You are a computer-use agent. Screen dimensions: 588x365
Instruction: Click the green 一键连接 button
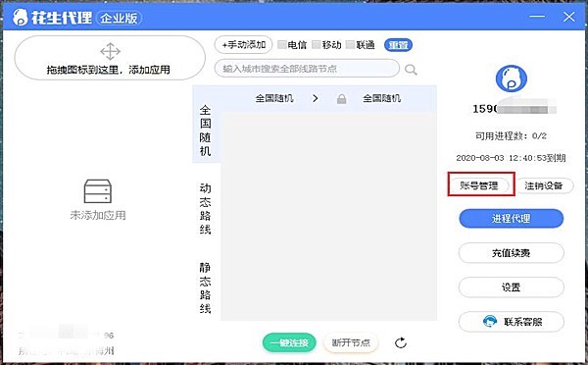pyautogui.click(x=289, y=342)
